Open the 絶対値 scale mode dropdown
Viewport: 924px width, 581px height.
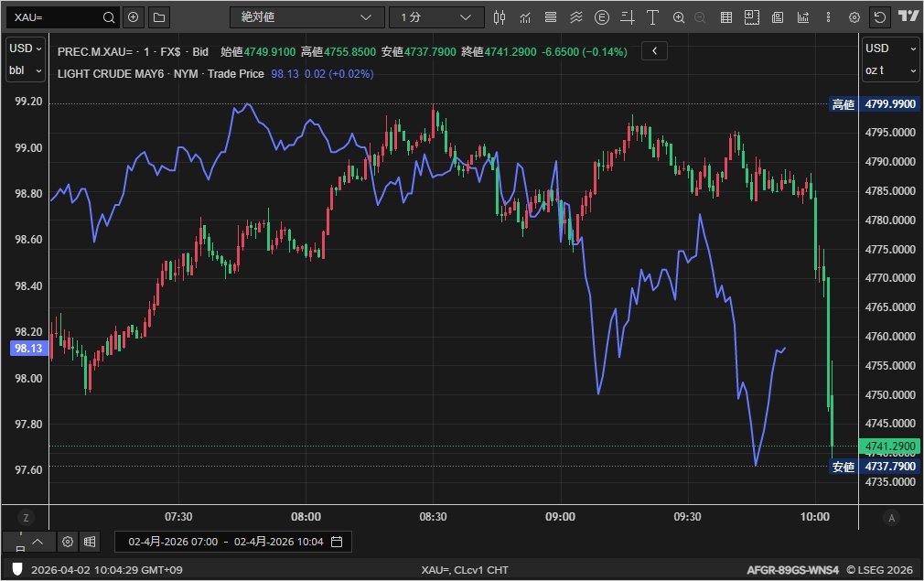[x=306, y=17]
